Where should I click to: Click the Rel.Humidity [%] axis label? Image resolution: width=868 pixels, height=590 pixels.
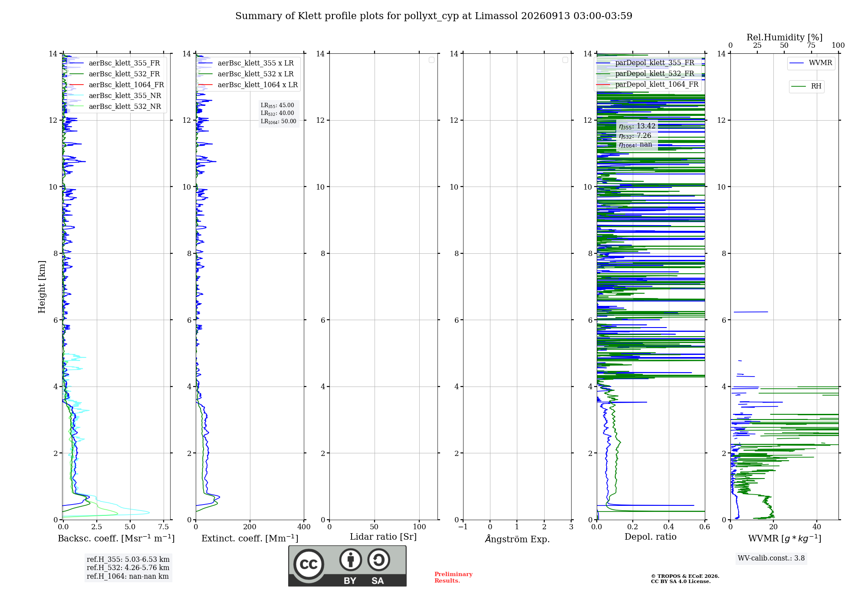[784, 37]
